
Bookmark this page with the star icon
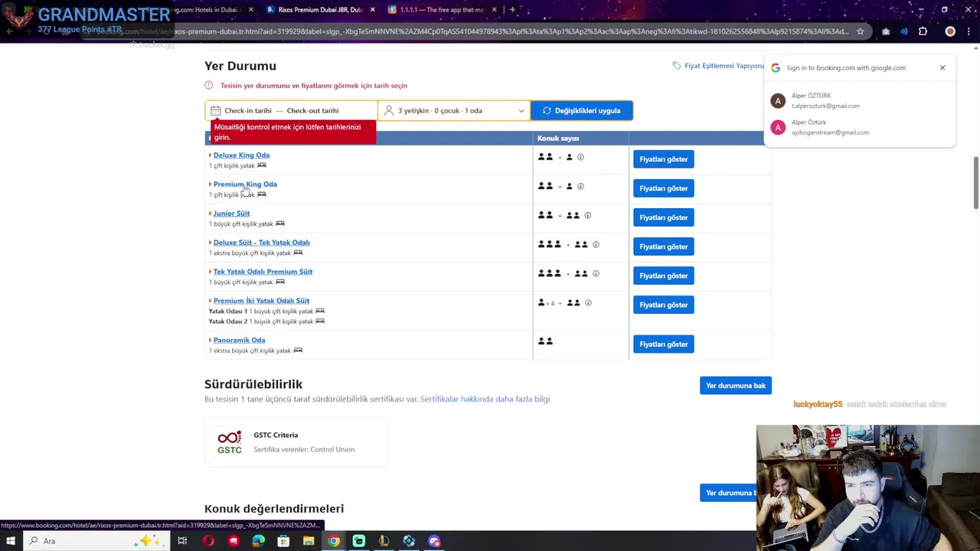[x=861, y=31]
